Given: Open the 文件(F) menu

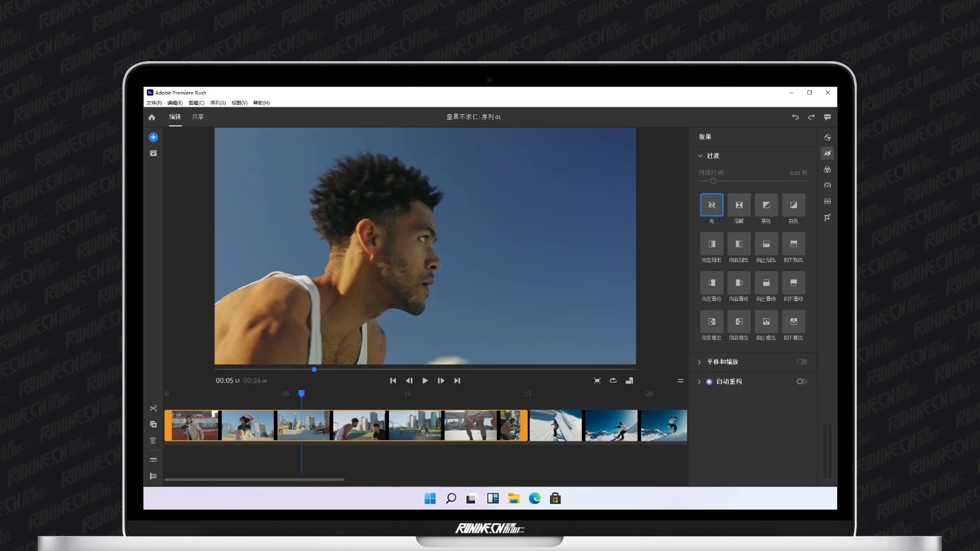Looking at the screenshot, I should coord(154,103).
